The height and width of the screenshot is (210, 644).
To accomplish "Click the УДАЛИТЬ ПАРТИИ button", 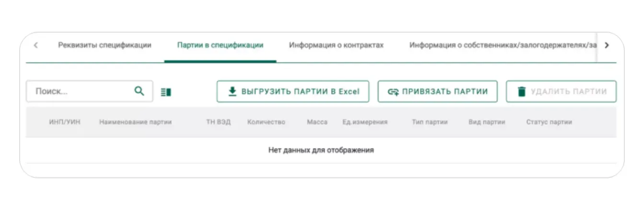I will click(x=561, y=92).
